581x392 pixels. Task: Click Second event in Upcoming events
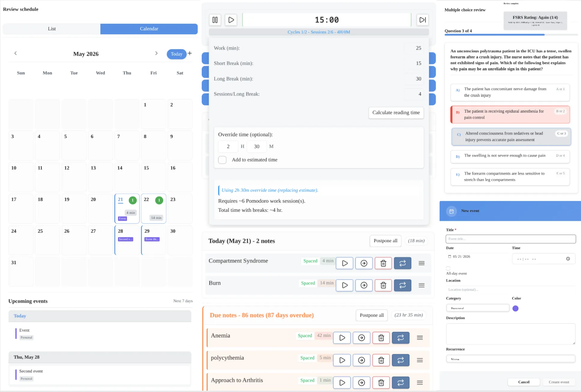click(x=100, y=375)
